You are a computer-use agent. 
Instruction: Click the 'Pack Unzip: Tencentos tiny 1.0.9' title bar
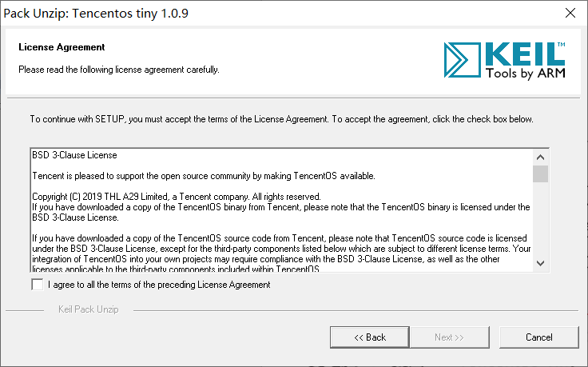(96, 13)
